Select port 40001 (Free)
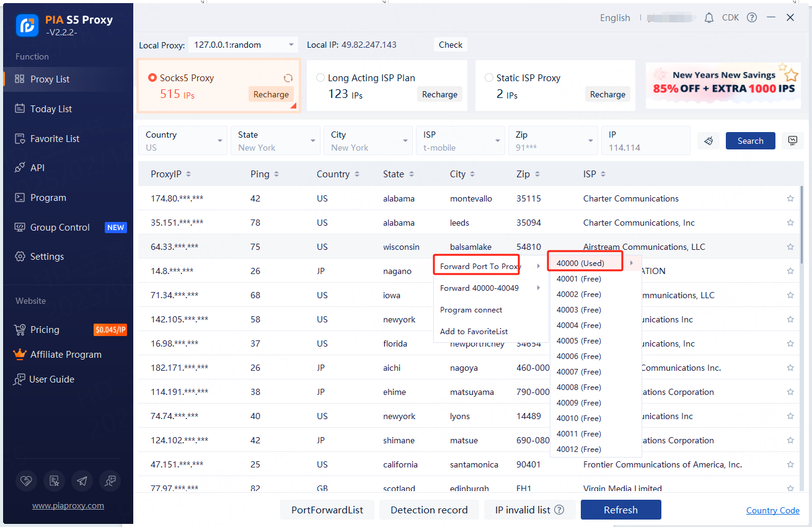This screenshot has width=812, height=527. [x=596, y=278]
